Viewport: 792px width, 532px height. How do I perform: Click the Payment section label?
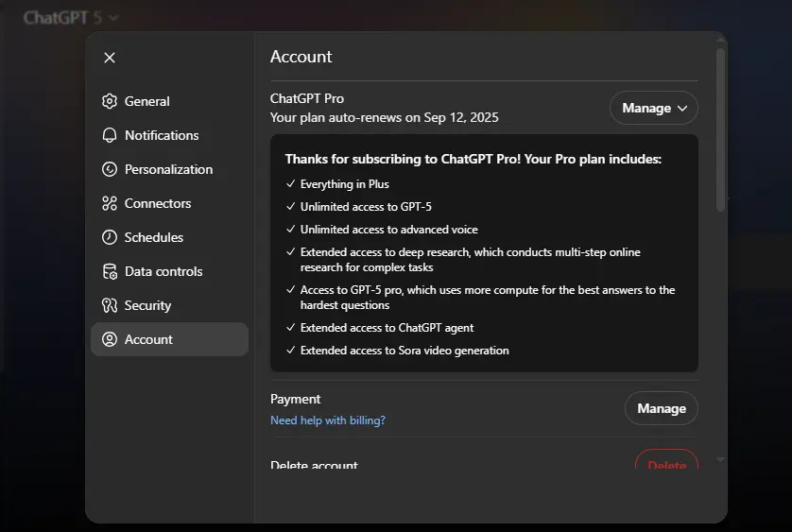pos(296,399)
